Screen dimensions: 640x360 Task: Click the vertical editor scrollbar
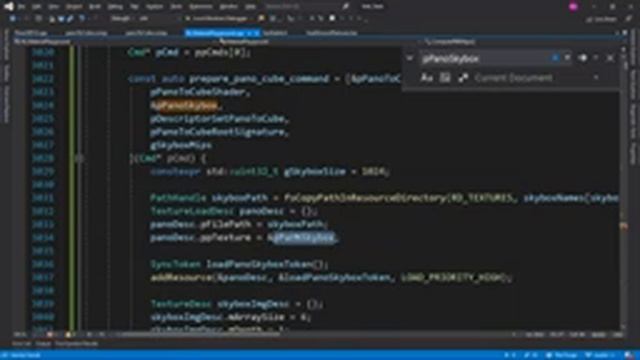click(x=624, y=188)
